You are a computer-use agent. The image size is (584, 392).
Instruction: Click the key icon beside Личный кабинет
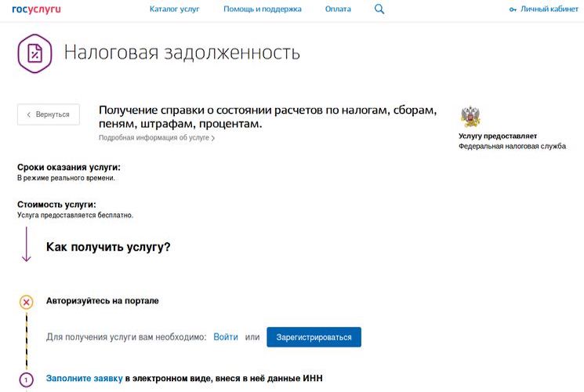[513, 9]
